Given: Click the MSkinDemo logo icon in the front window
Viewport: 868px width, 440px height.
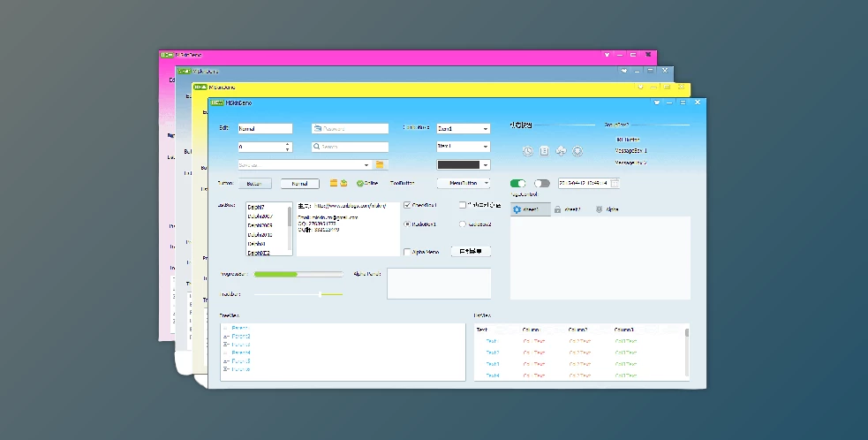Looking at the screenshot, I should coord(217,102).
